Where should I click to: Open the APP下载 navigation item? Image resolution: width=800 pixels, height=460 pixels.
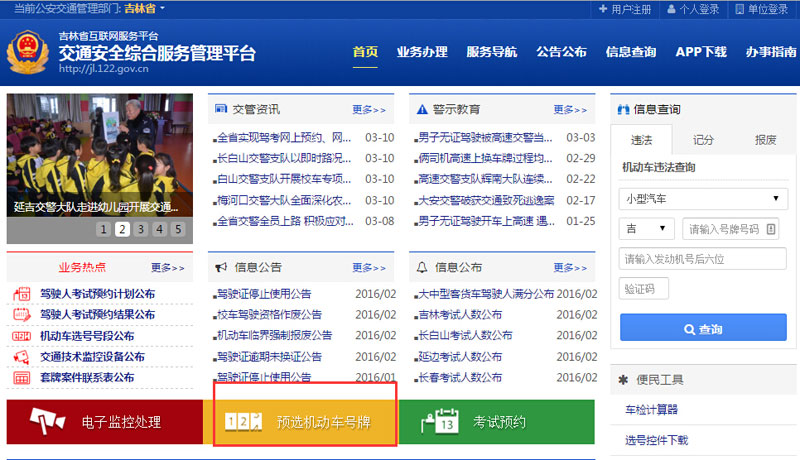coord(701,52)
